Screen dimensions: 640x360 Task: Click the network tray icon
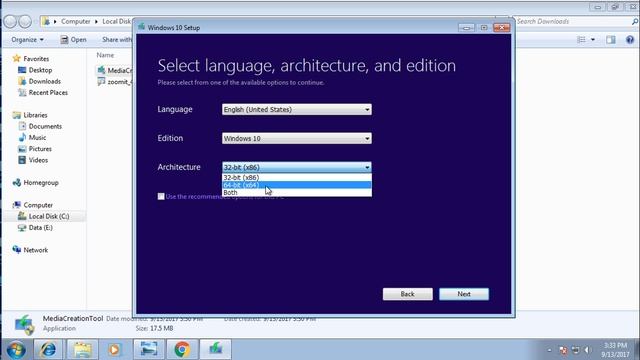[576, 350]
